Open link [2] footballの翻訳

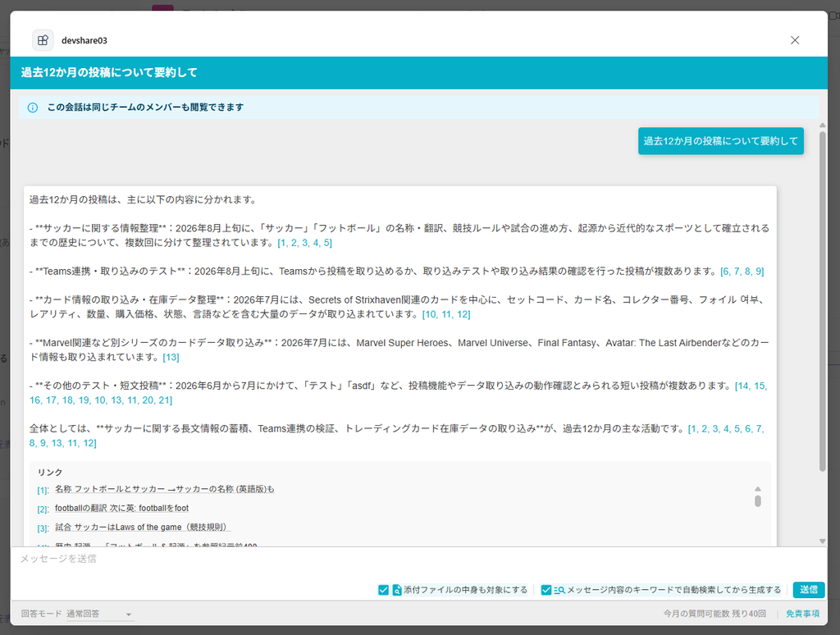[121, 508]
